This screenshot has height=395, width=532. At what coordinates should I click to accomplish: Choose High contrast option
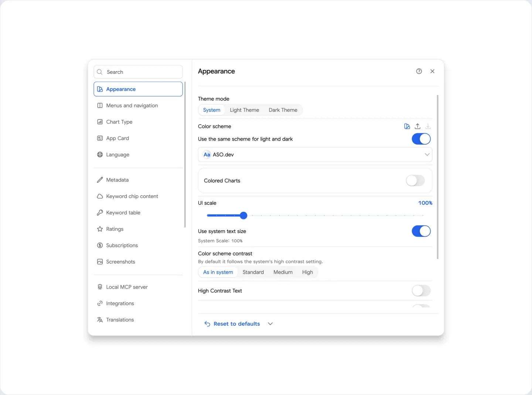(x=307, y=272)
